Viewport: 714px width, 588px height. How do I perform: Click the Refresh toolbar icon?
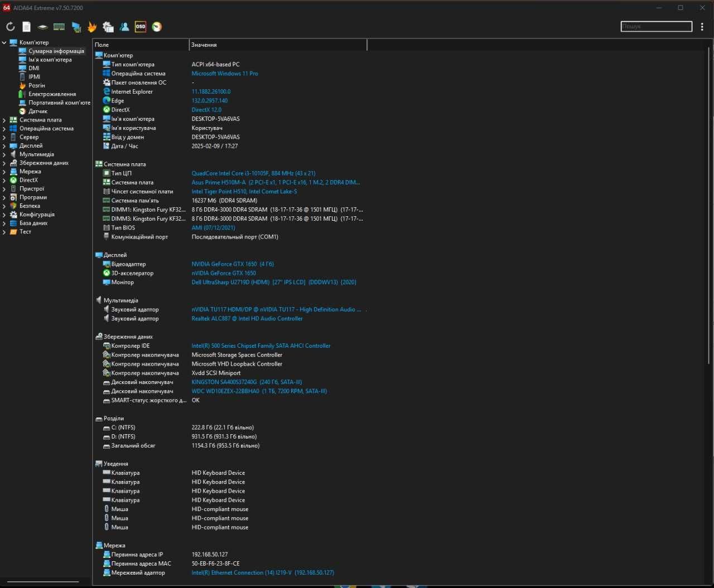[11, 27]
